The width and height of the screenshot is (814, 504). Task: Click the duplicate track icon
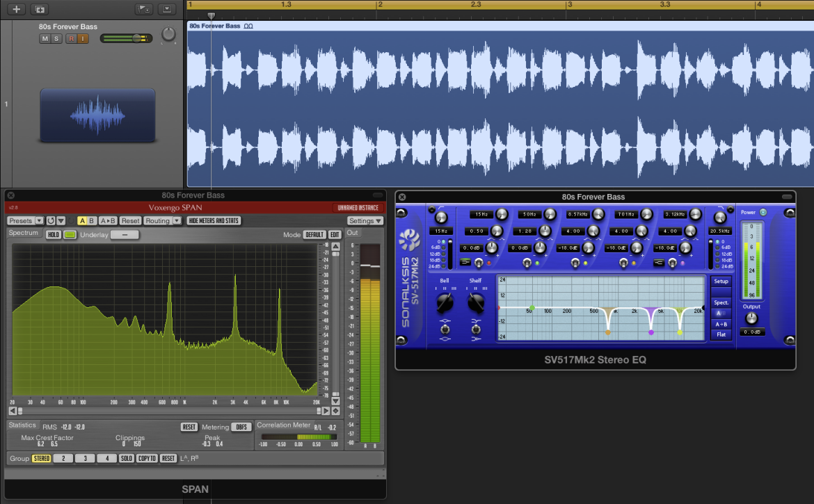(40, 9)
